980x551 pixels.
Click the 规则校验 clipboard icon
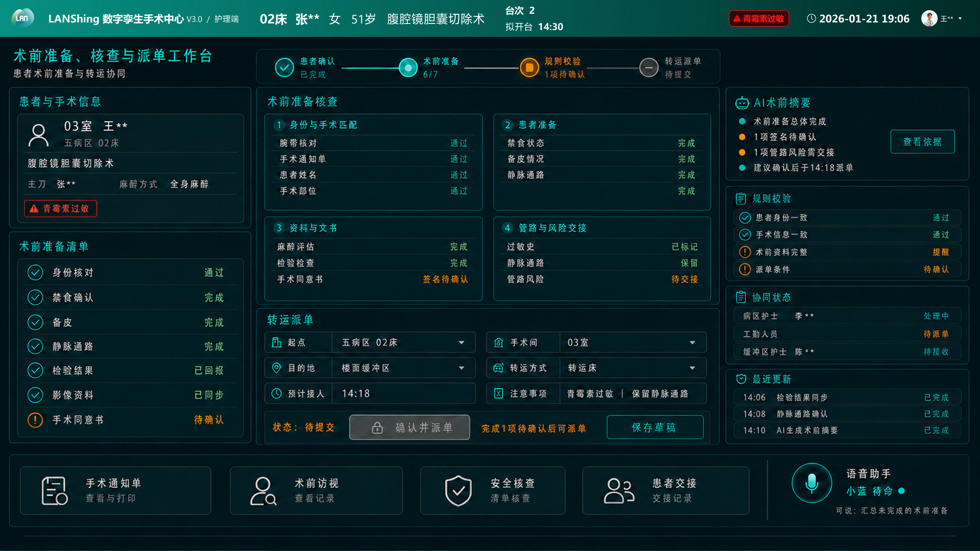click(x=741, y=198)
